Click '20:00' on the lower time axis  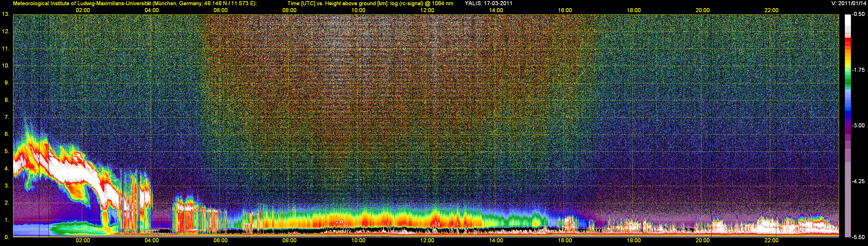(703, 240)
